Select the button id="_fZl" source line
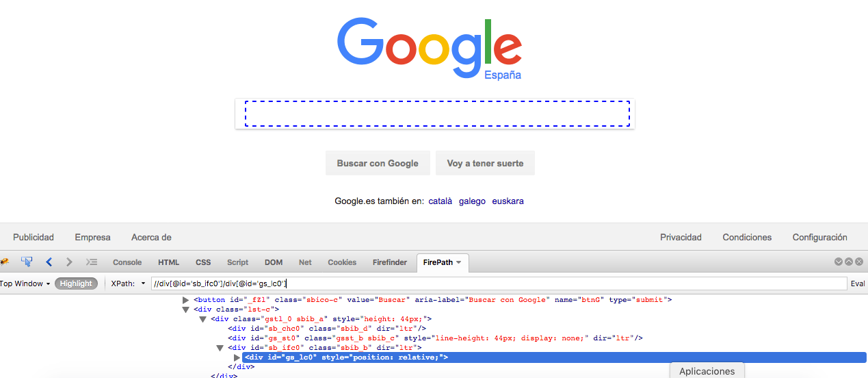The image size is (868, 378). pyautogui.click(x=433, y=300)
